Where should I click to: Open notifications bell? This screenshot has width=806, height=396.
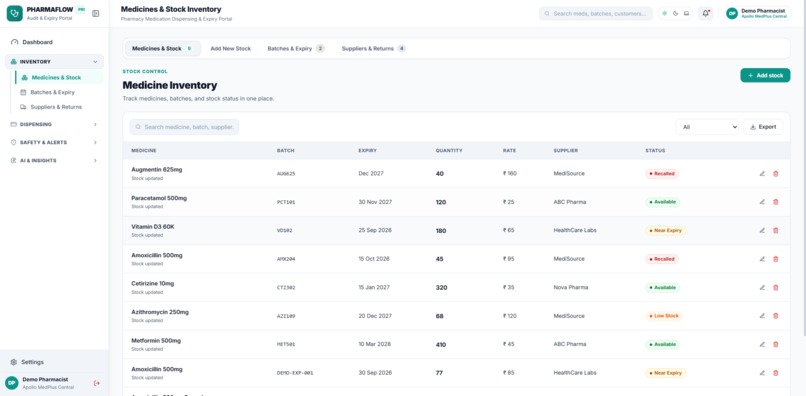click(x=705, y=13)
